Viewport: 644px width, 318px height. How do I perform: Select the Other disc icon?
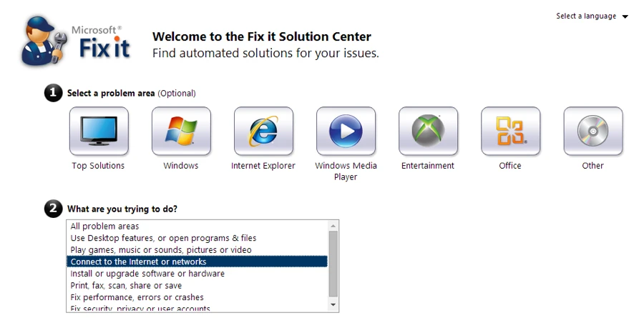592,131
